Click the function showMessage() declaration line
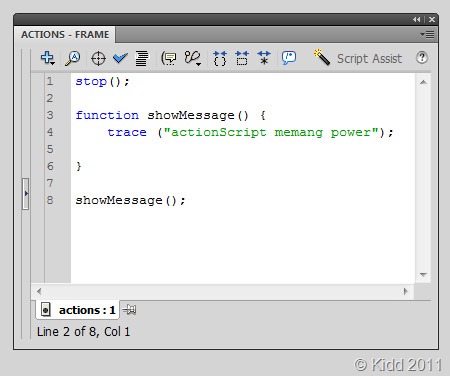450x376 pixels. coord(170,115)
